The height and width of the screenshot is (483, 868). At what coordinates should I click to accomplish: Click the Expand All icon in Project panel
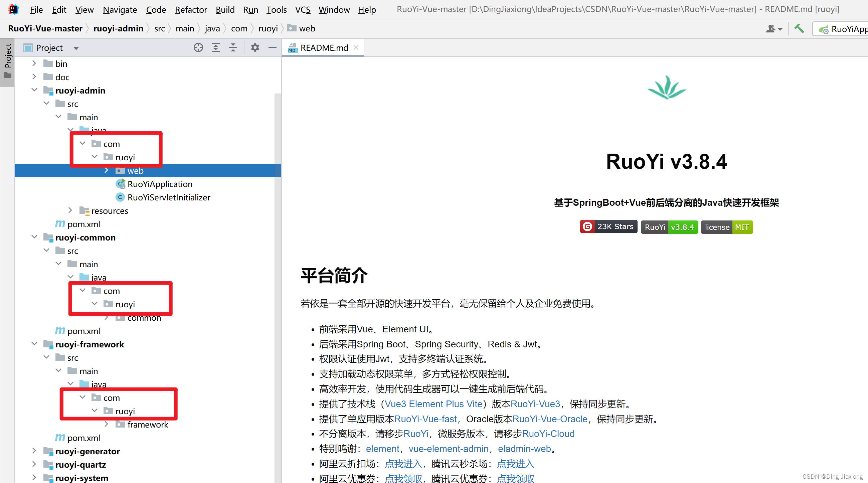pyautogui.click(x=216, y=48)
